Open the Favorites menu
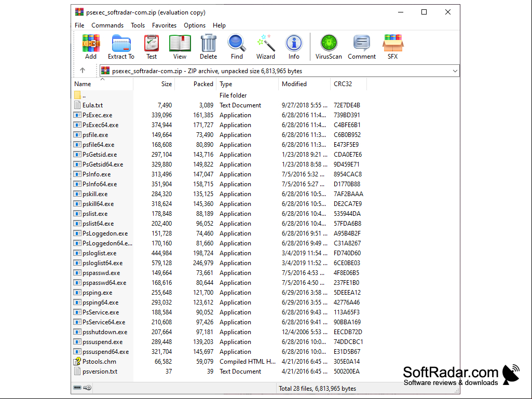Image resolution: width=532 pixels, height=399 pixels. pyautogui.click(x=164, y=25)
